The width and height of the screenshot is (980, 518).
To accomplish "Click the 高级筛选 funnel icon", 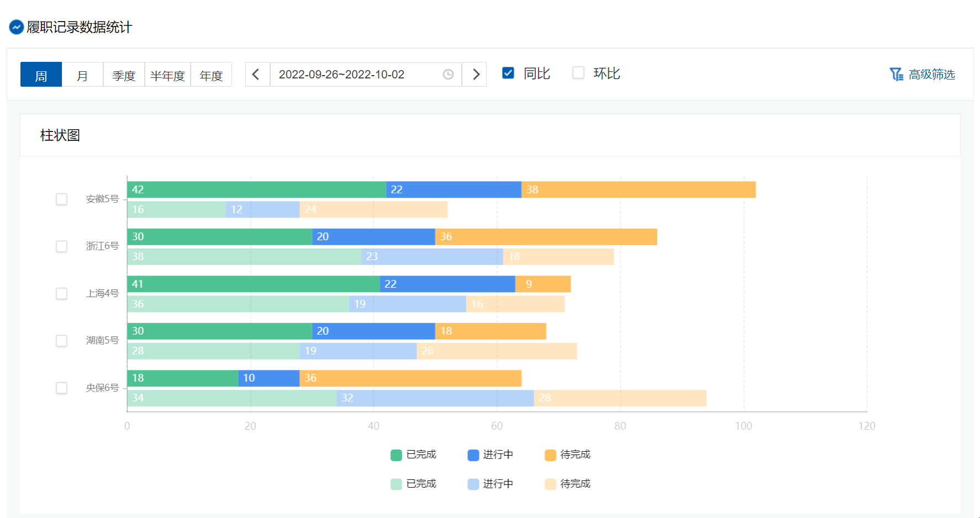I will tap(896, 75).
